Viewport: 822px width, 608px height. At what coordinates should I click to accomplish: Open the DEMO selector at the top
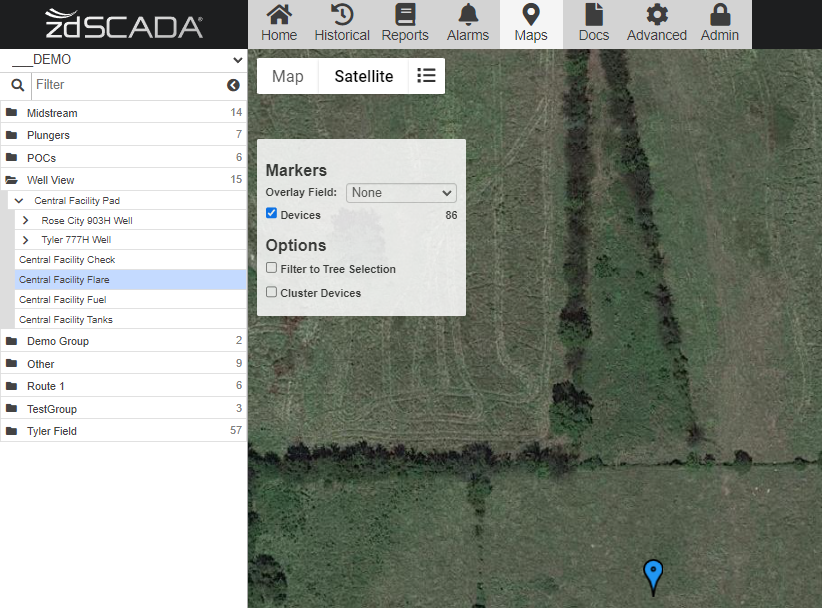pos(124,59)
